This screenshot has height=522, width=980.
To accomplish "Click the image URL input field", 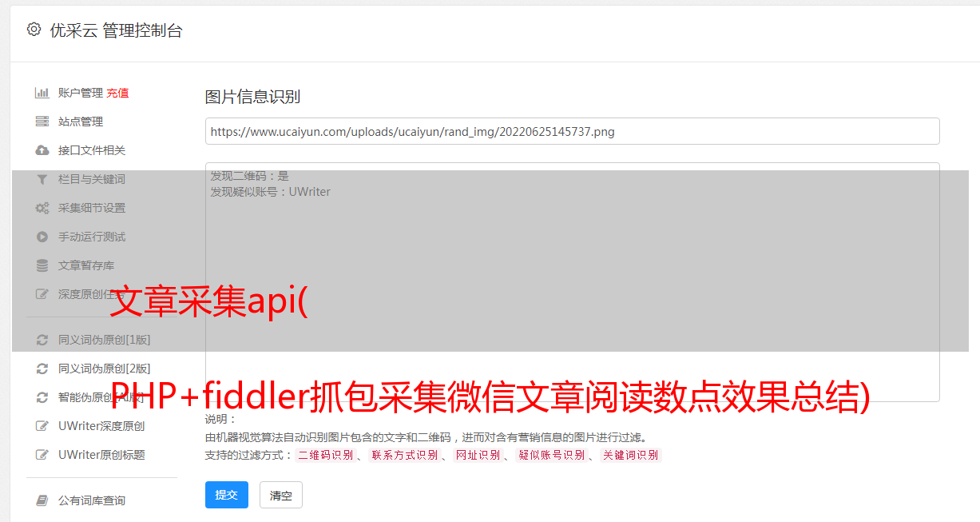I will [572, 131].
